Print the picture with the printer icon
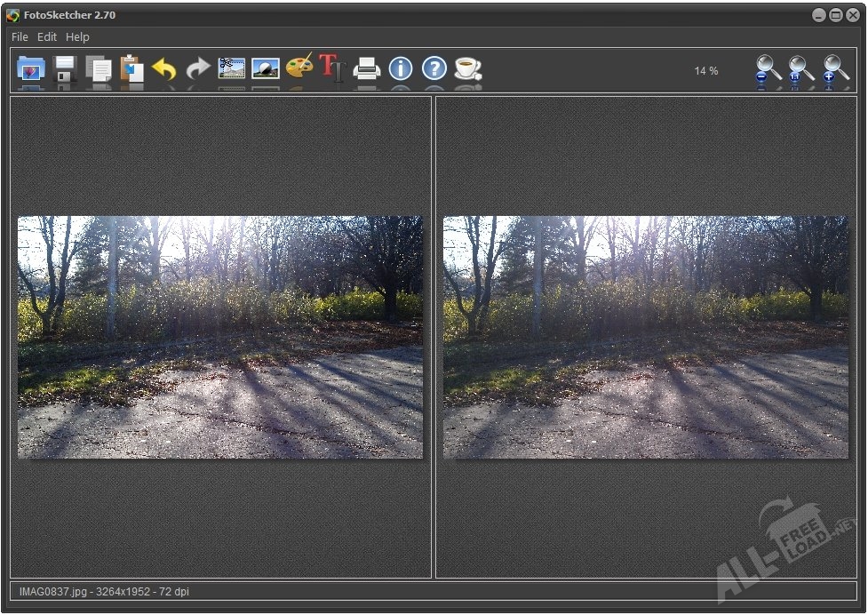868x615 pixels. (x=367, y=68)
